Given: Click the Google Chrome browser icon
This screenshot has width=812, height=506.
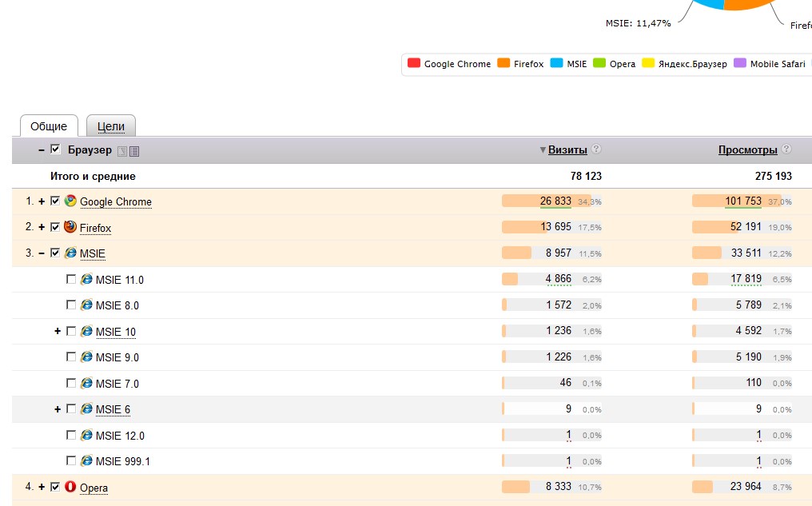Looking at the screenshot, I should pos(70,201).
